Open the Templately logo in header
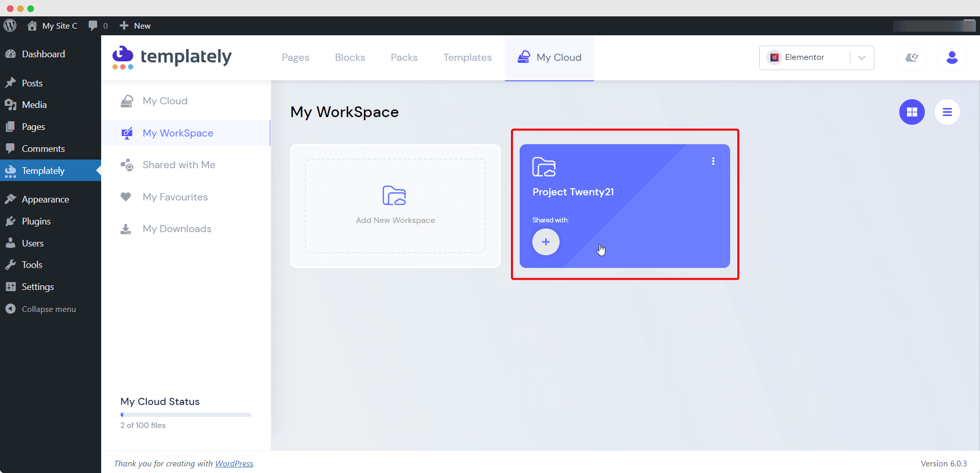Image resolution: width=980 pixels, height=473 pixels. pyautogui.click(x=172, y=57)
